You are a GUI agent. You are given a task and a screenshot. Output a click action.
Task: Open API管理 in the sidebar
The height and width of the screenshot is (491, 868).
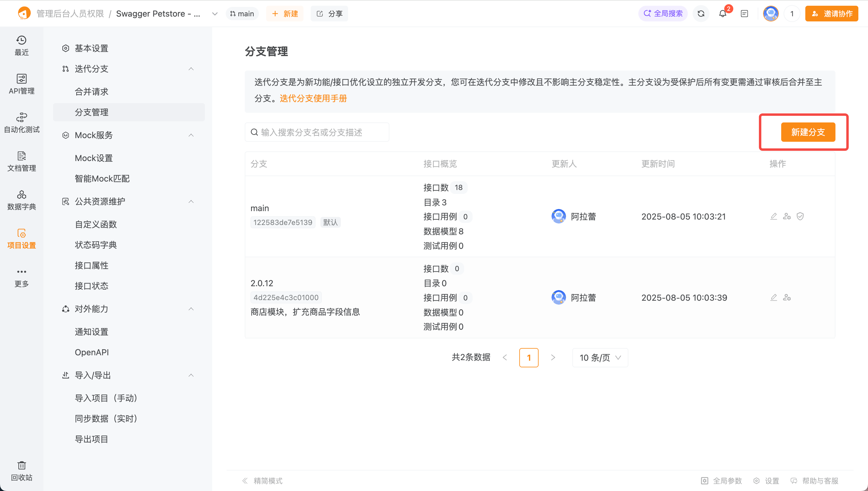pyautogui.click(x=22, y=84)
